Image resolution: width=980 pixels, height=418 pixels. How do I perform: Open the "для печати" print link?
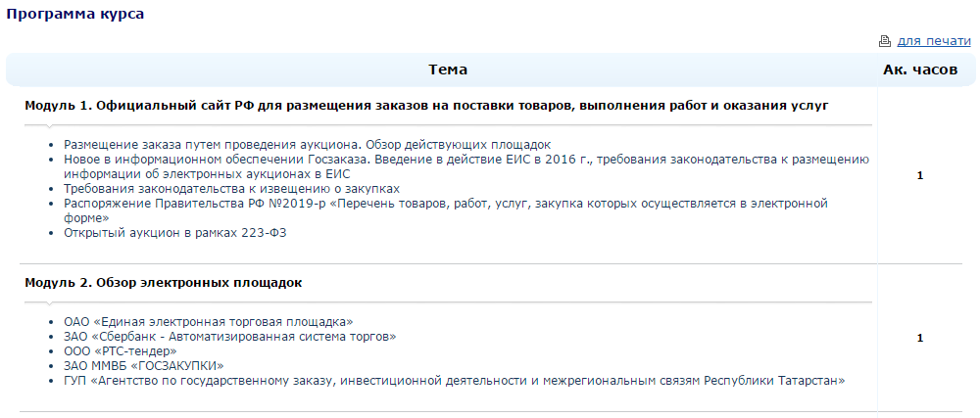[934, 41]
